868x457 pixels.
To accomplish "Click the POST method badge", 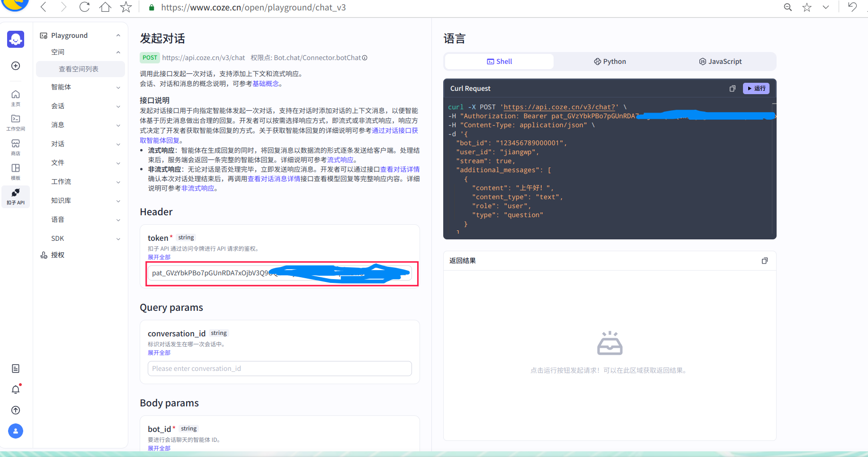I will point(150,58).
